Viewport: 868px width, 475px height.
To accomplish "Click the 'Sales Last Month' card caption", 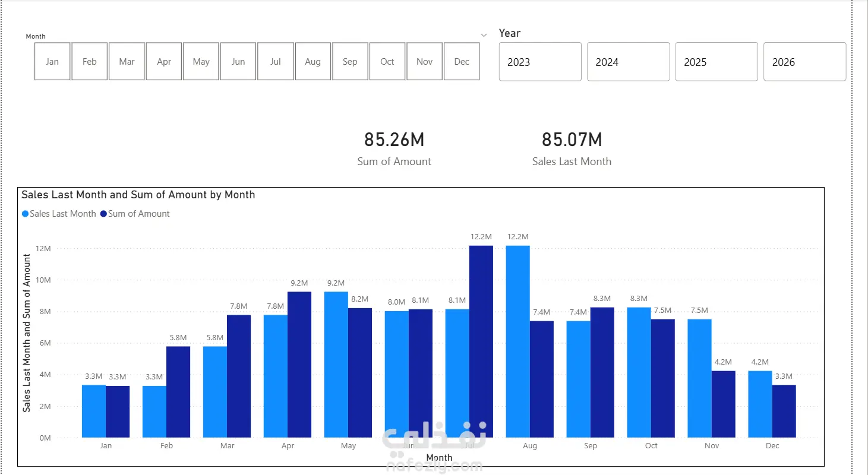I will [x=572, y=161].
